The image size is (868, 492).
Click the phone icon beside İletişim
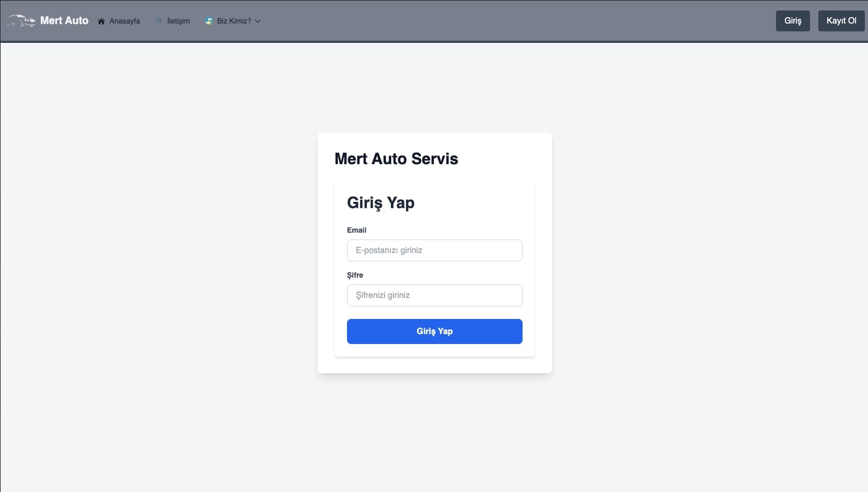click(x=159, y=21)
